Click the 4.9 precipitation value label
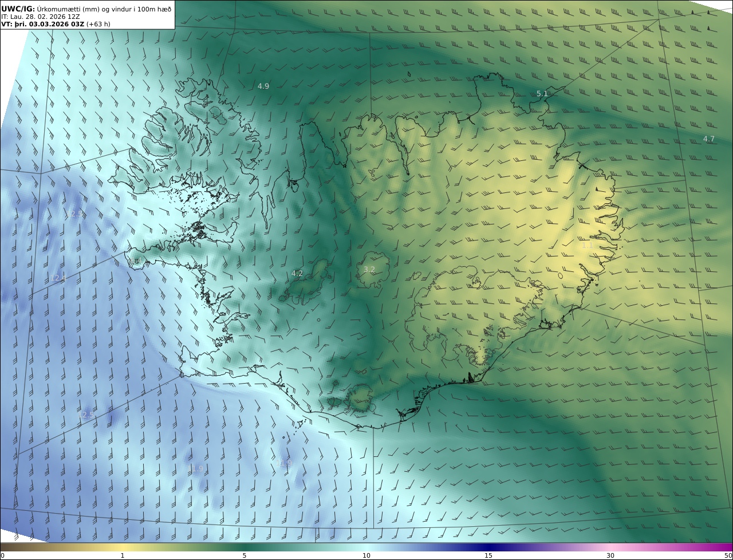 [263, 86]
